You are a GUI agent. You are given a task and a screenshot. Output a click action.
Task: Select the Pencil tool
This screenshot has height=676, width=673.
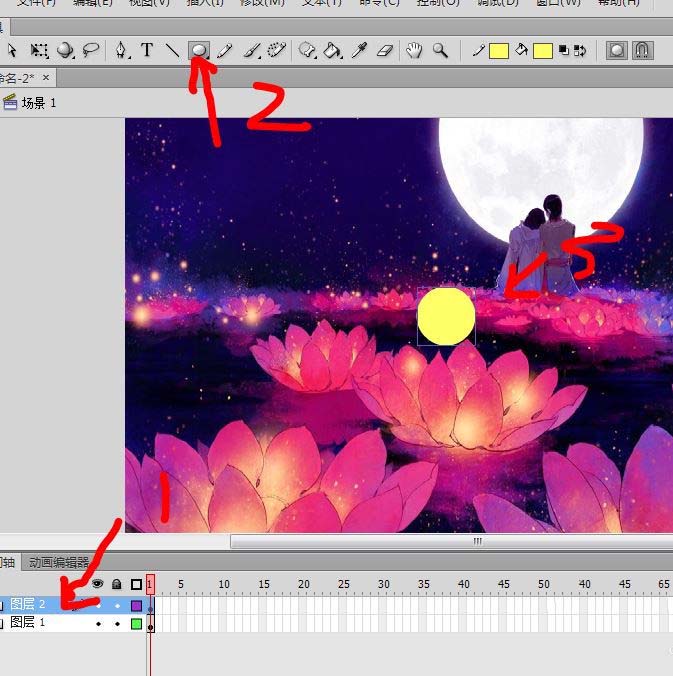tap(225, 50)
